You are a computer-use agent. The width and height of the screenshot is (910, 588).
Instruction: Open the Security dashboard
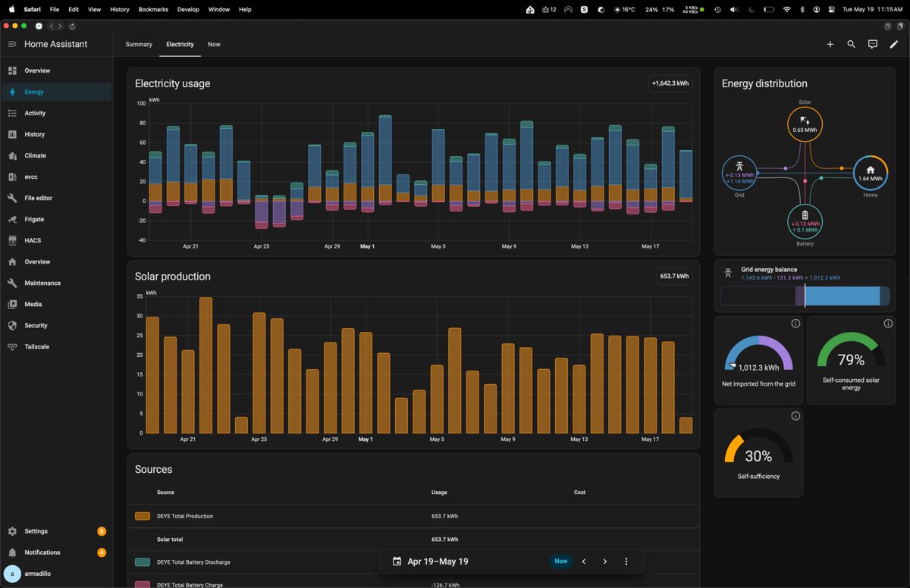pos(57,325)
